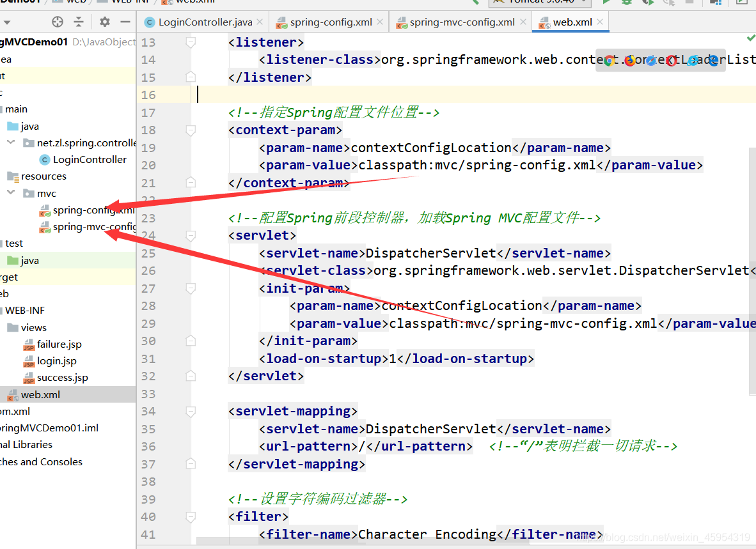The width and height of the screenshot is (756, 549).
Task: Click the locate opened file target icon
Action: (x=58, y=22)
